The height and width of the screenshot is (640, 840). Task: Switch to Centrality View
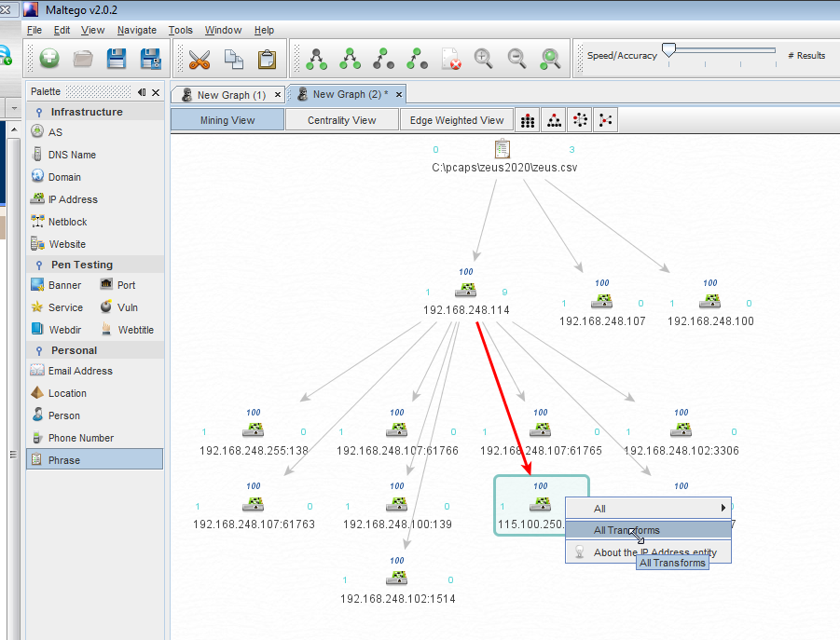(342, 120)
